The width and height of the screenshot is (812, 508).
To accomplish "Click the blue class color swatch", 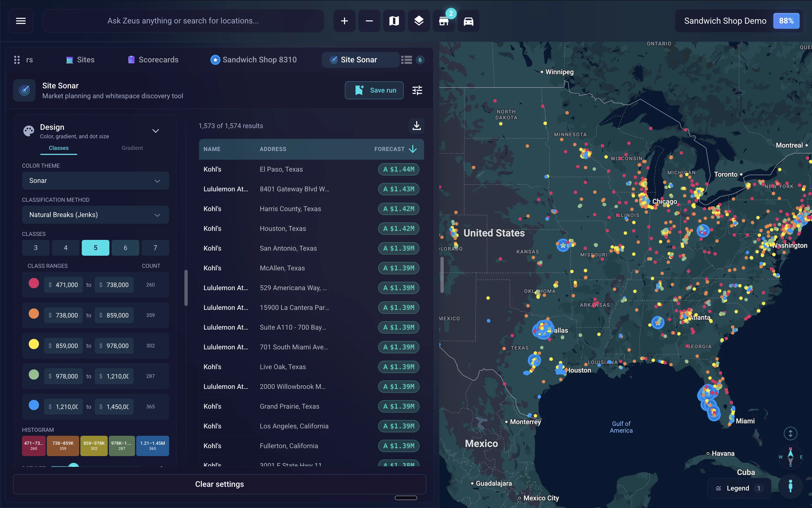I will pos(34,405).
